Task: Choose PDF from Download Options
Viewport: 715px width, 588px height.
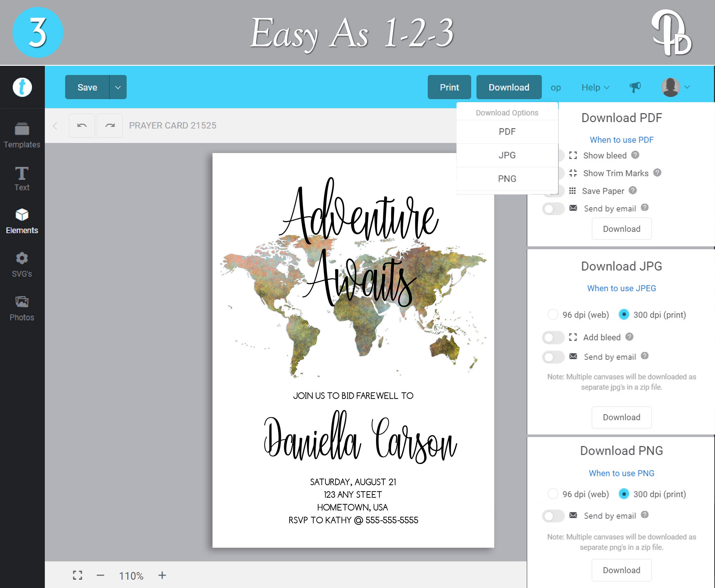Action: point(507,132)
